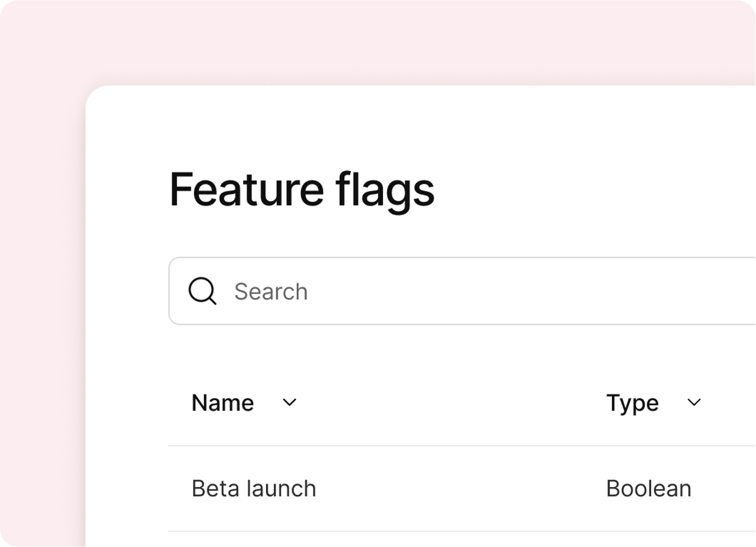Select the Beta launch table row

[x=462, y=489]
